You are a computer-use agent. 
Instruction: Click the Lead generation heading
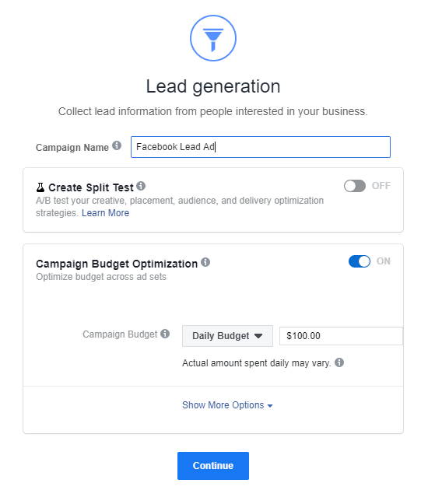[x=213, y=87]
